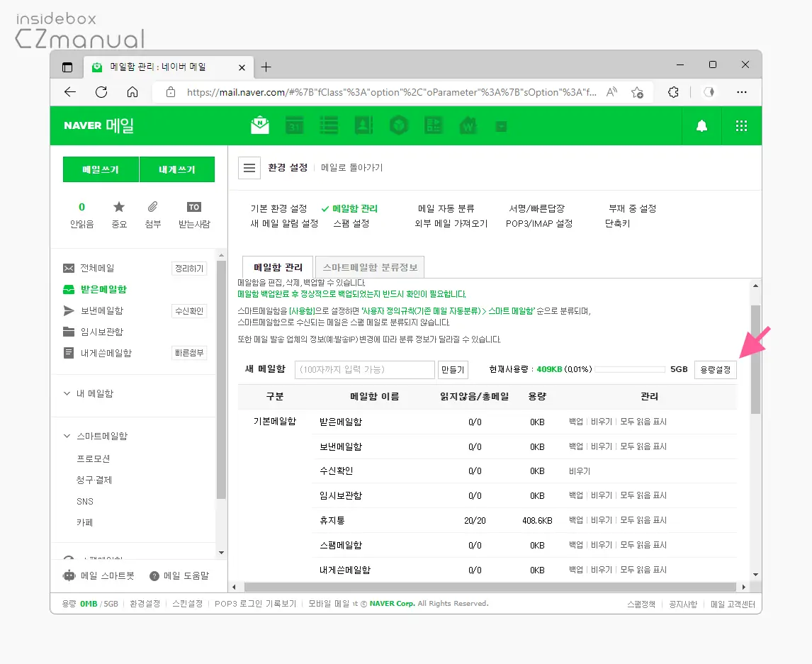Viewport: 812px width, 664px height.
Task: Click the paperclip 첨부 attachment filter
Action: coord(152,207)
